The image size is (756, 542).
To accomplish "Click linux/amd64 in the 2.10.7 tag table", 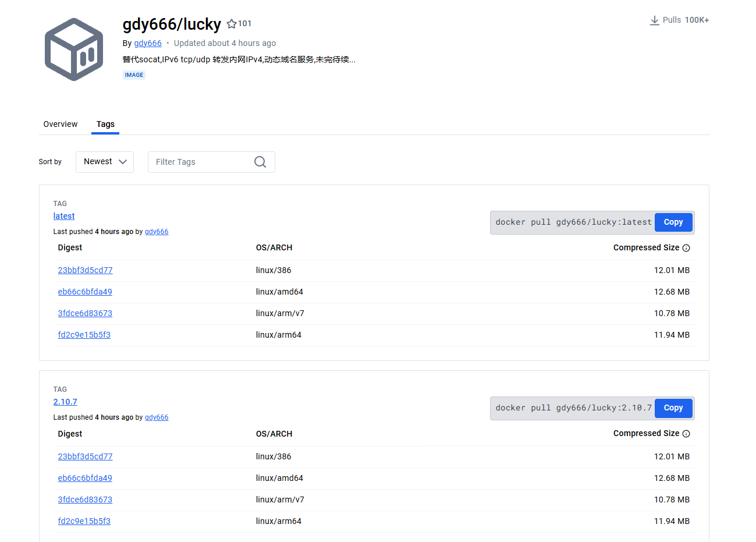I will coord(279,478).
